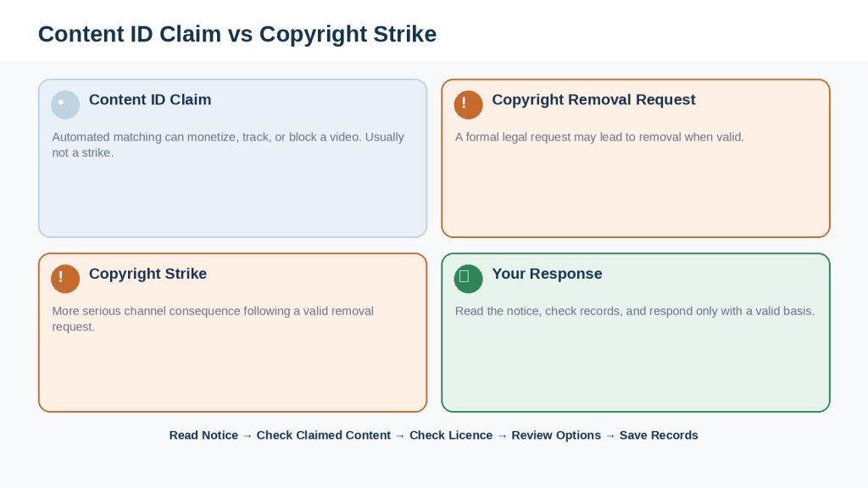Image resolution: width=868 pixels, height=488 pixels.
Task: Click the Copyright Strike exclamation icon
Action: pos(65,279)
